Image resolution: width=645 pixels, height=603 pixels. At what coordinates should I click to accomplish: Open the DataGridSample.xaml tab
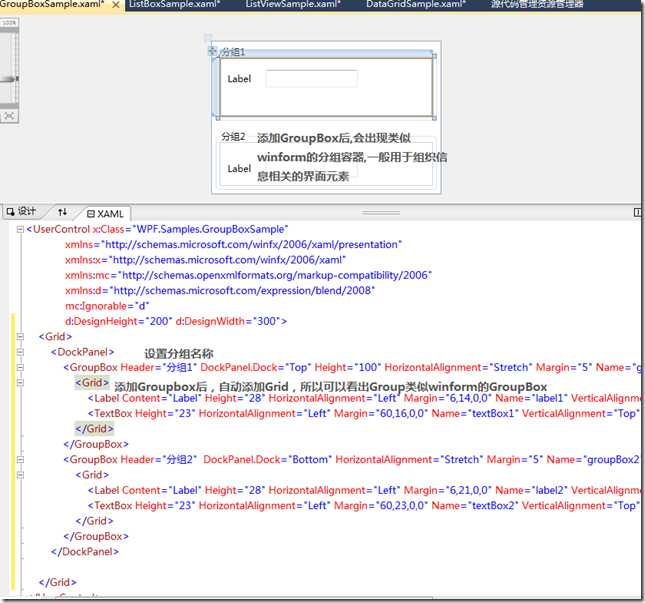pos(415,5)
